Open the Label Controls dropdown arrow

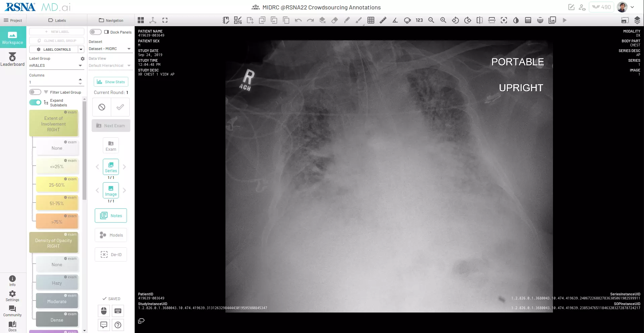pyautogui.click(x=81, y=49)
